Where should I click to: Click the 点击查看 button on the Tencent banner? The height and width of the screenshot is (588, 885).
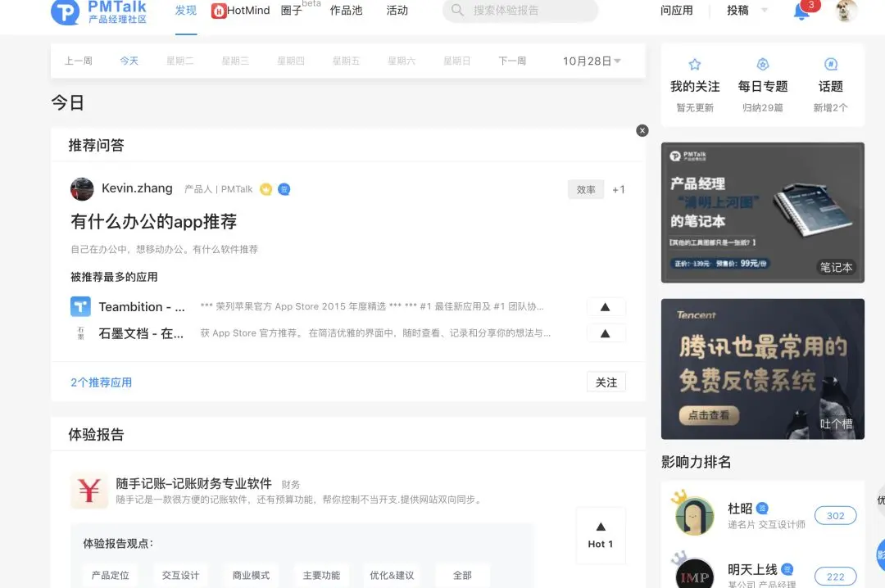(x=709, y=415)
